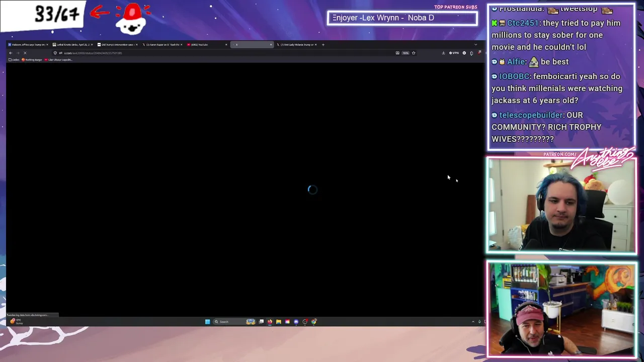Viewport: 644px width, 362px height.
Task: Open Firefox from the taskbar
Action: click(270, 322)
